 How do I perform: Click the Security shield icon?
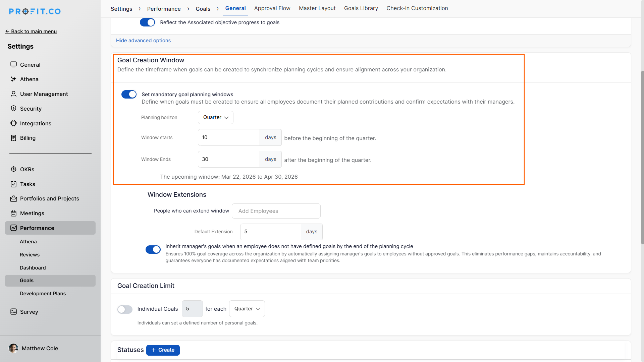(13, 109)
